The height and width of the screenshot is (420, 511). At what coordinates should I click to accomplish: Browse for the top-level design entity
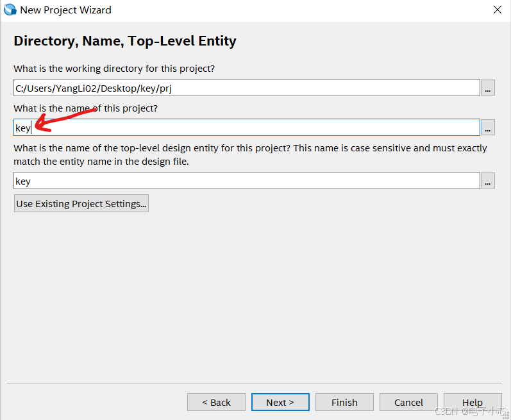pyautogui.click(x=489, y=181)
